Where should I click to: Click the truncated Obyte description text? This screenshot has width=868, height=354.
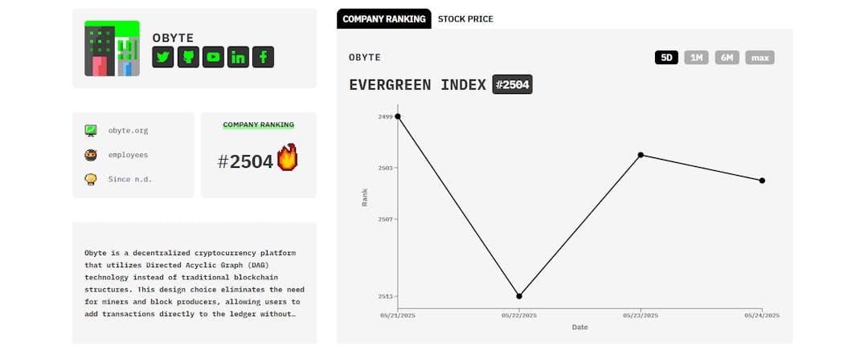point(192,283)
